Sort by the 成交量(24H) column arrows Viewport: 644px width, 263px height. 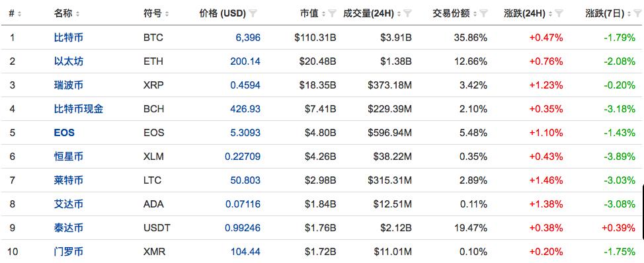click(399, 14)
